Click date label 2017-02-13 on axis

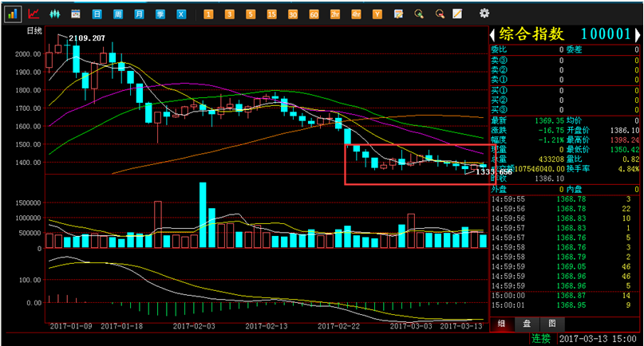[267, 326]
